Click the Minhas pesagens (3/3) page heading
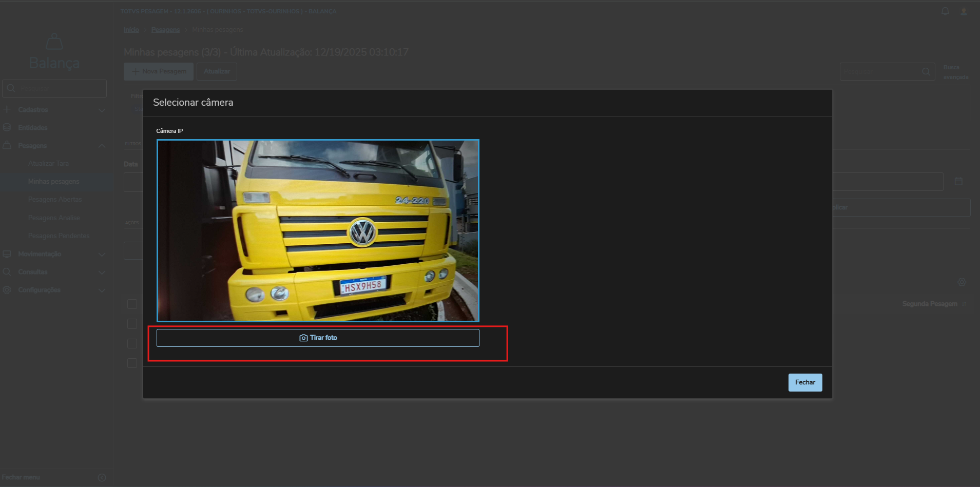This screenshot has width=980, height=487. (266, 52)
